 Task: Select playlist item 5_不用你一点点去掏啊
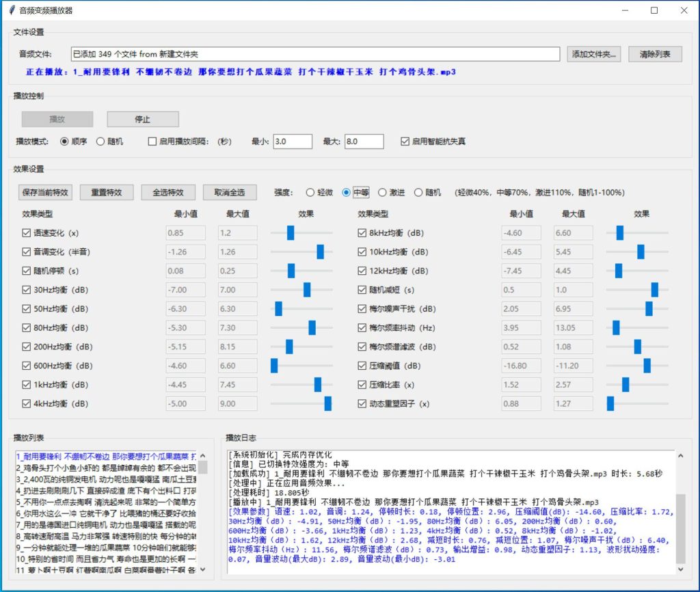pos(106,502)
